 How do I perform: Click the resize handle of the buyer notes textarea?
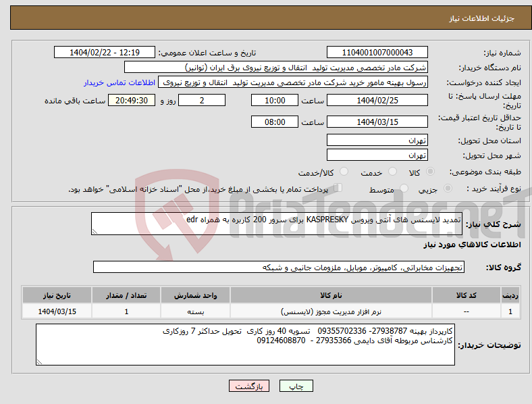[x=39, y=362]
